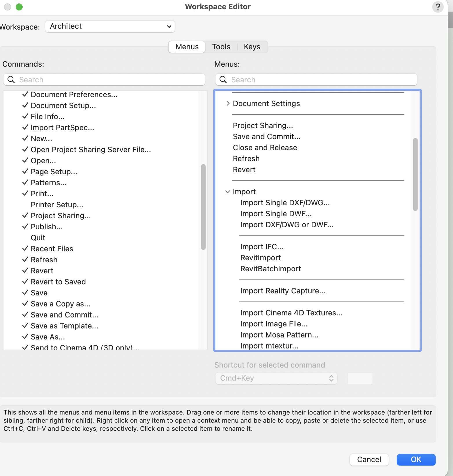The image size is (453, 476).
Task: Switch to the Tools tab
Action: click(x=221, y=47)
